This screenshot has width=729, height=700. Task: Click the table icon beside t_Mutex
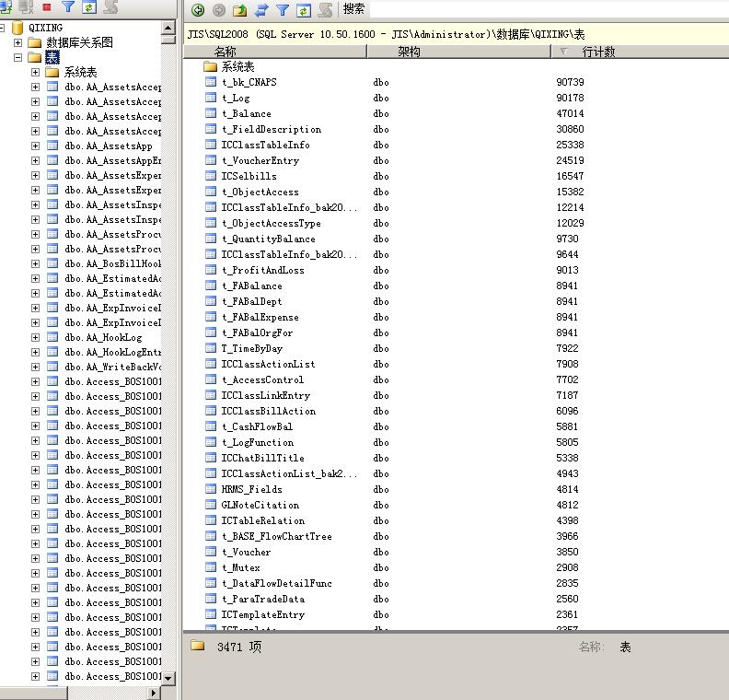[211, 567]
